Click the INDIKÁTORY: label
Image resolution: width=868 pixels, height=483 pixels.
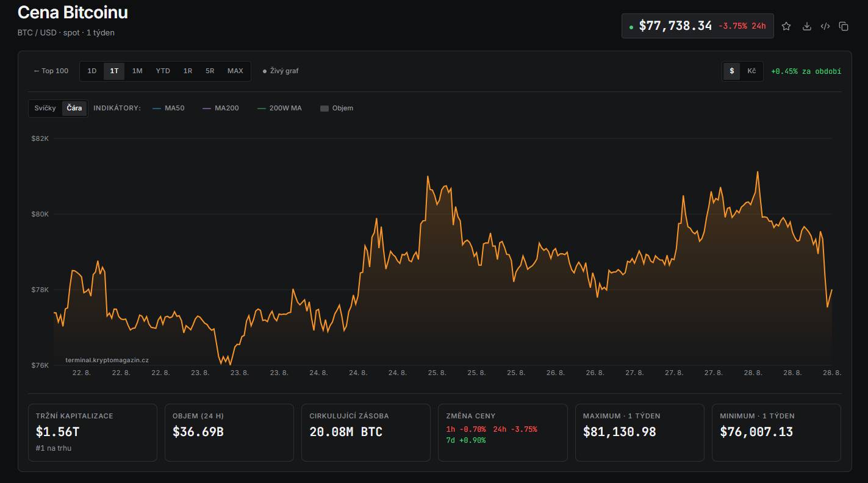[x=117, y=108]
